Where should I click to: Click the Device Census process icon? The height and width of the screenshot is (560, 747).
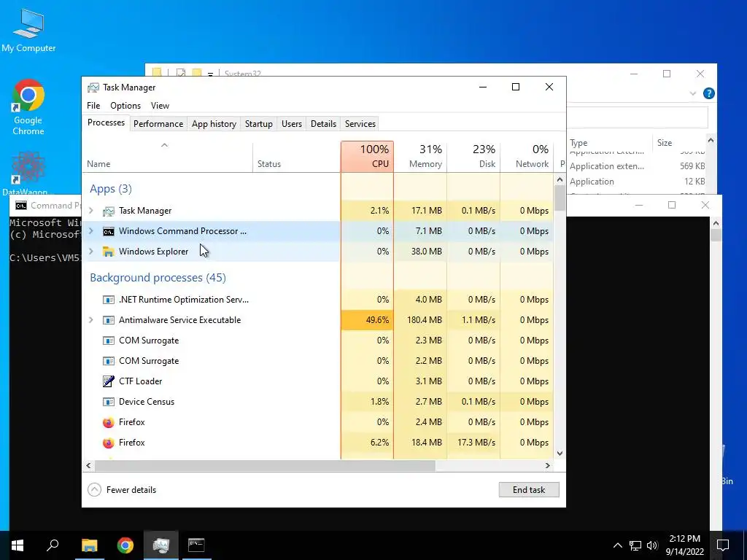109,402
